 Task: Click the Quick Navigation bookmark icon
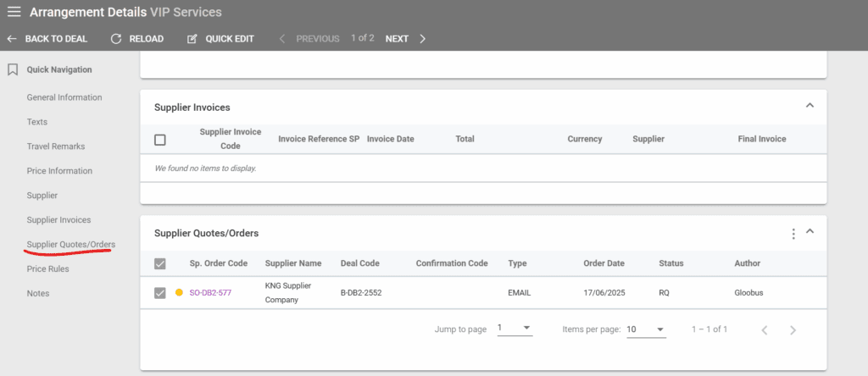[x=13, y=69]
